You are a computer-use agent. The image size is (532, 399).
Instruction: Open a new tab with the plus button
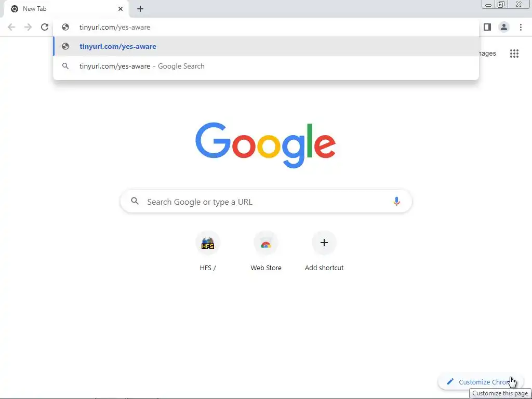[x=140, y=9]
